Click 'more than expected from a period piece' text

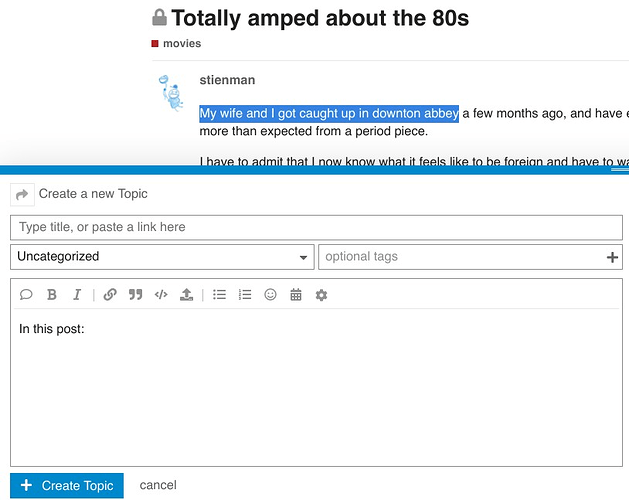click(x=313, y=131)
